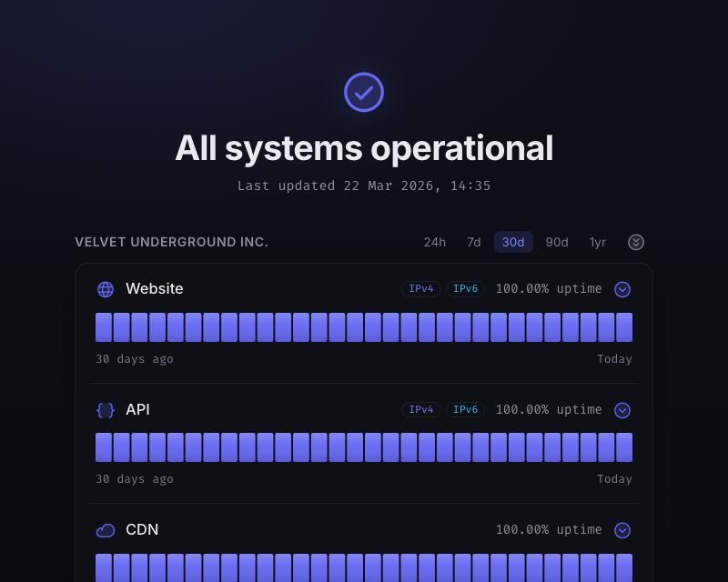The width and height of the screenshot is (728, 582).
Task: Click the first Website uptime bar
Action: pos(104,327)
